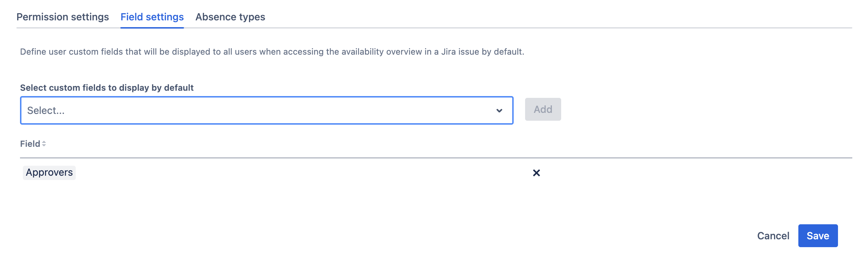Viewport: 868px width, 275px height.
Task: Click the Cancel link next to Save
Action: pos(773,236)
